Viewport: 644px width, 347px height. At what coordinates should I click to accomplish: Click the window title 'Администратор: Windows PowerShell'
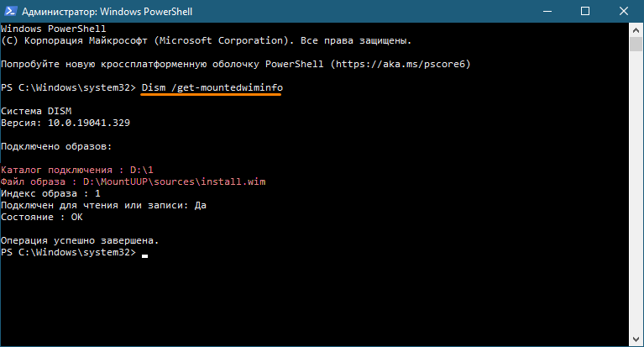[107, 12]
